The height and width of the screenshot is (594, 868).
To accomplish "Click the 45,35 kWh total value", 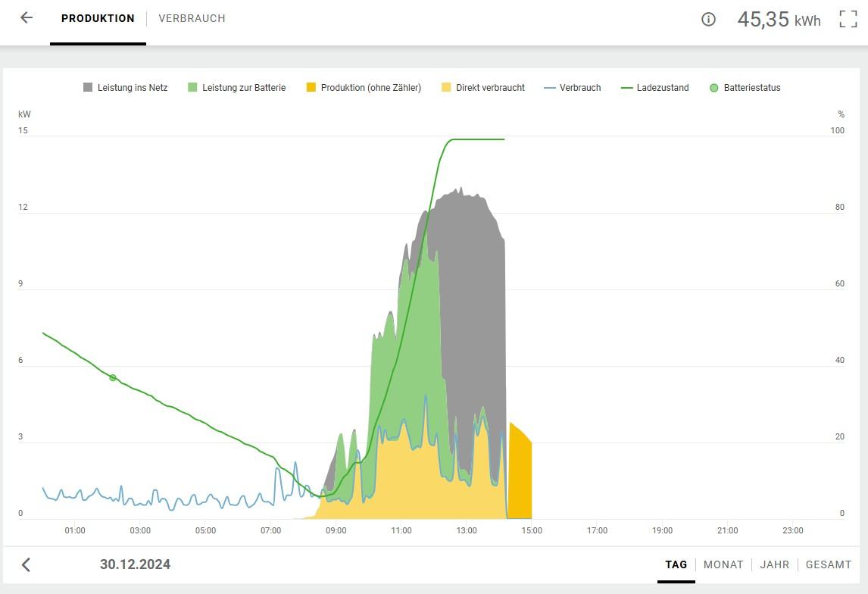I will click(x=779, y=20).
